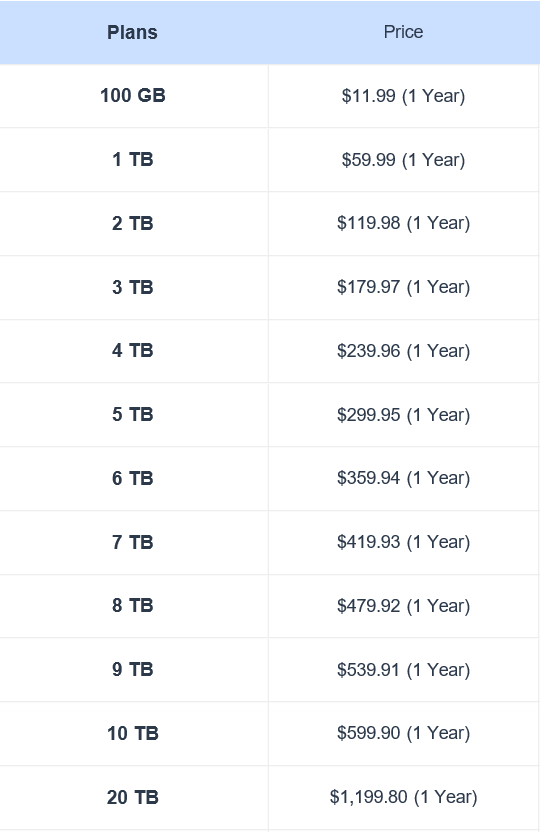The width and height of the screenshot is (540, 832).
Task: Select the 7 TB plan cell
Action: coord(133,542)
